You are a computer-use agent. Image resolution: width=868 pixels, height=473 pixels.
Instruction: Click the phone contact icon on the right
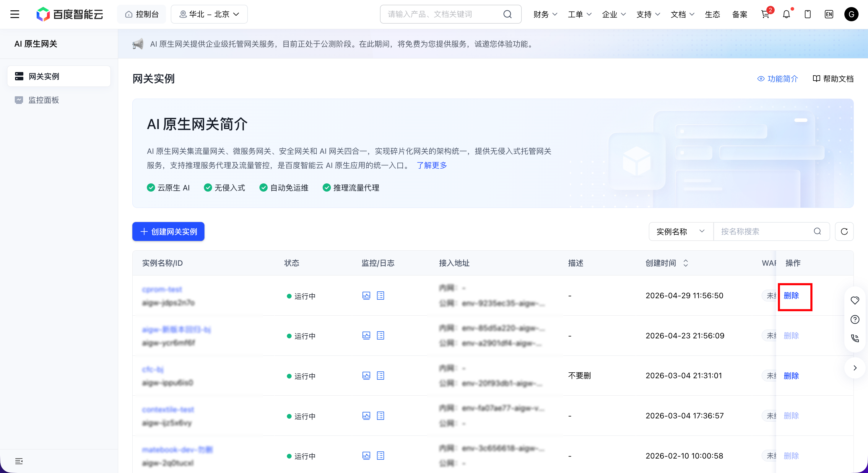855,338
